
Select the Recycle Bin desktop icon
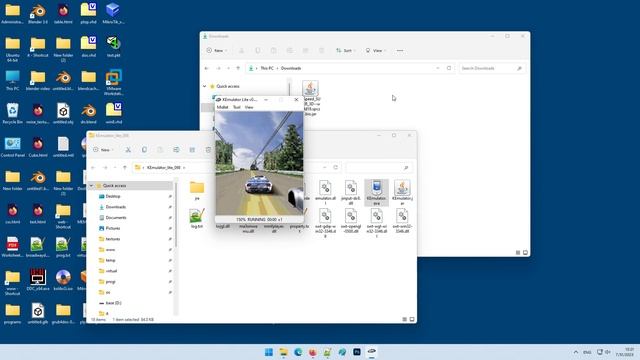tap(13, 113)
